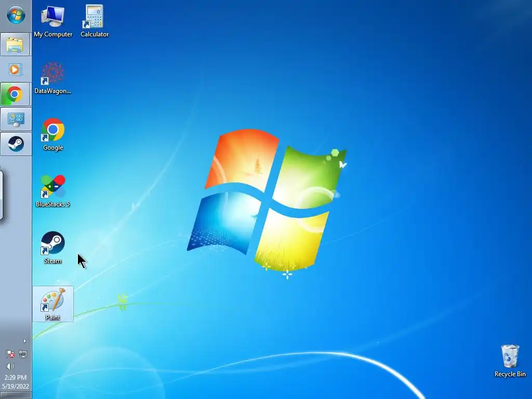Select the Google Chrome desktop shortcut
This screenshot has width=532, height=399.
point(53,135)
